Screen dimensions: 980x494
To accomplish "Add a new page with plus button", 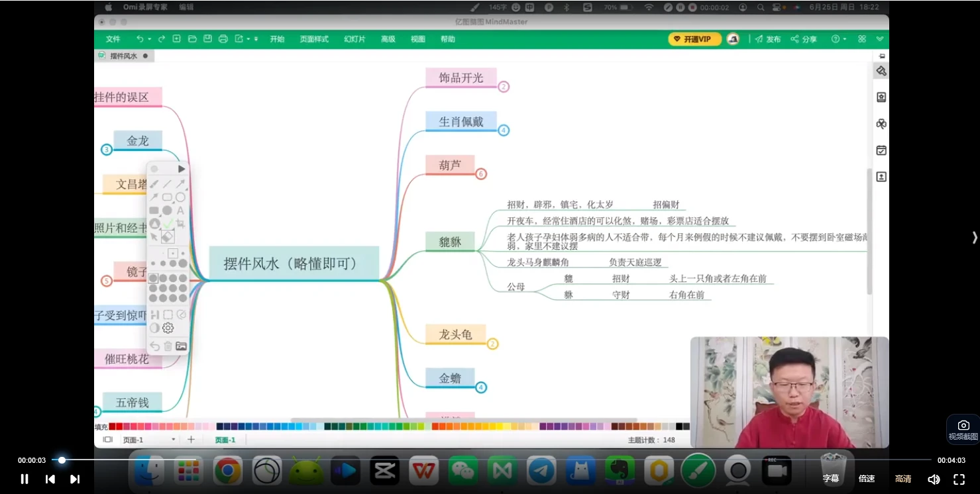I will 191,439.
